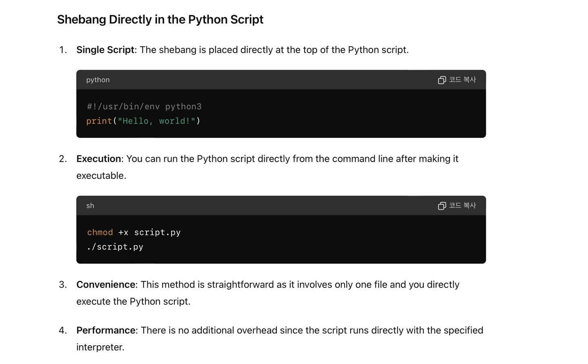This screenshot has height=364, width=588.
Task: Click the command "./script.py"
Action: 115,247
